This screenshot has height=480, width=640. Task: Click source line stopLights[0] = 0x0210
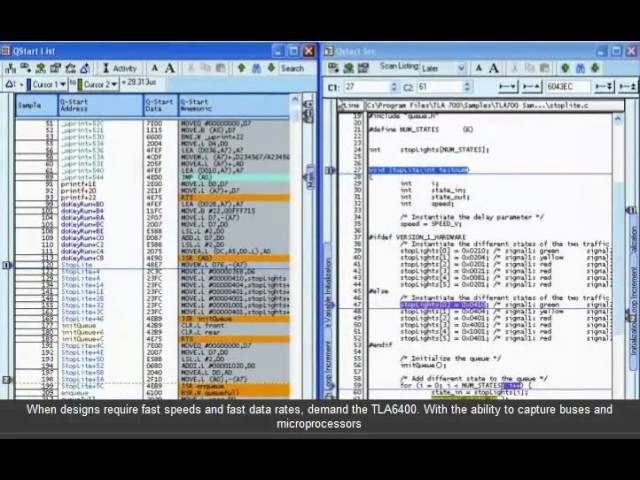point(443,251)
